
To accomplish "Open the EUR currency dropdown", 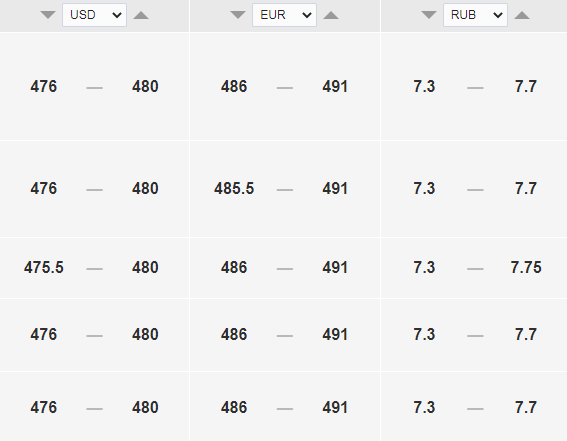I will pyautogui.click(x=284, y=15).
